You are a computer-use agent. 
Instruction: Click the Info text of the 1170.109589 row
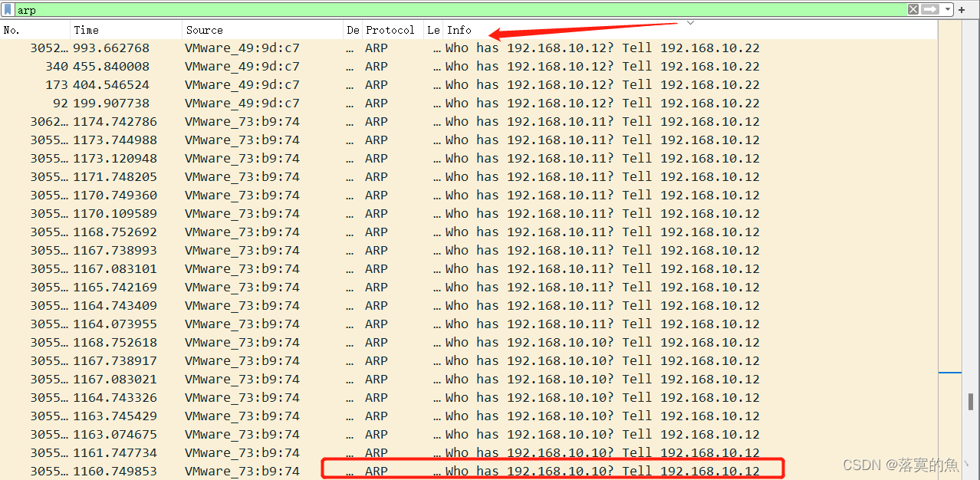[603, 213]
